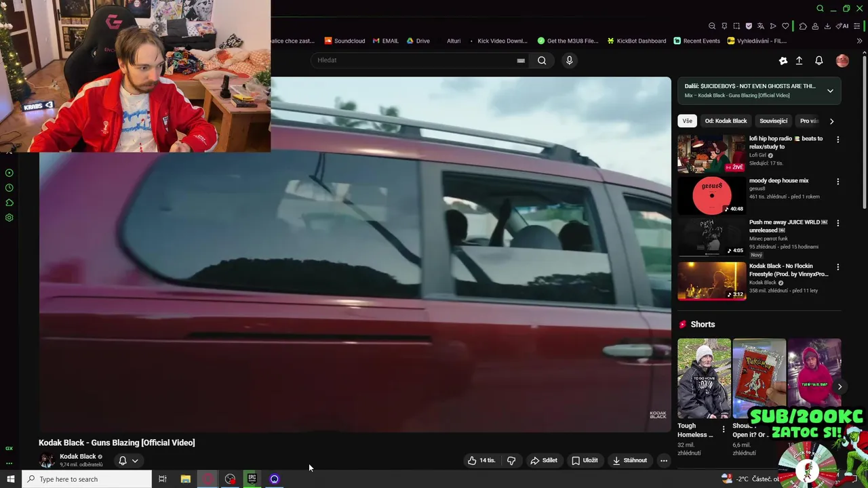Image resolution: width=868 pixels, height=488 pixels.
Task: Open the translate page icon
Action: tap(761, 26)
